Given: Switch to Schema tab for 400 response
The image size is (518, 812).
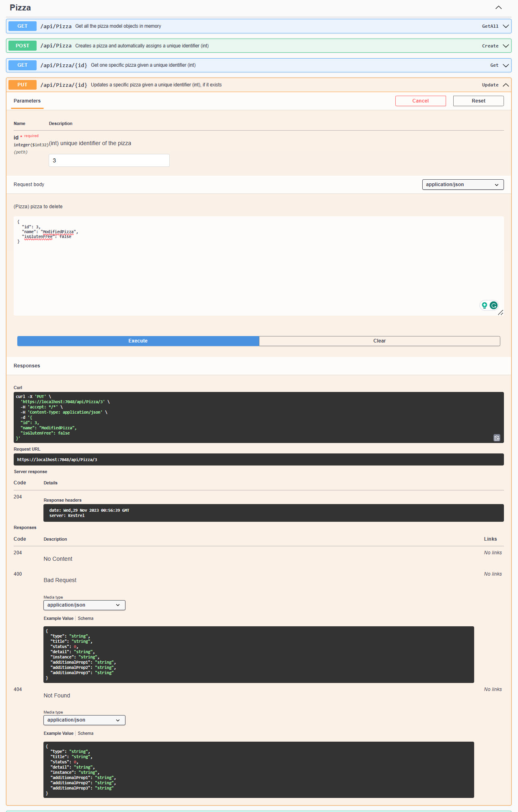Looking at the screenshot, I should coord(86,618).
